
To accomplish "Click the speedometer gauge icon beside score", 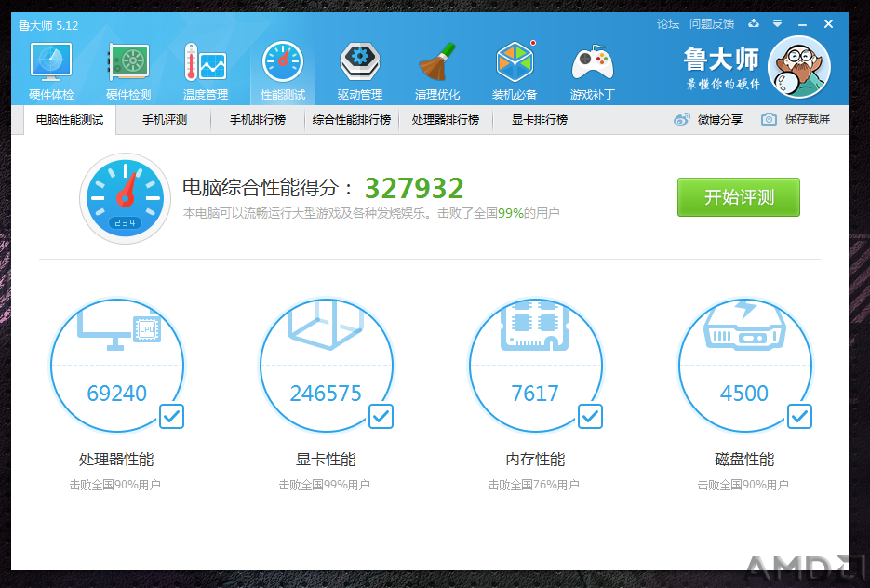I will point(125,198).
